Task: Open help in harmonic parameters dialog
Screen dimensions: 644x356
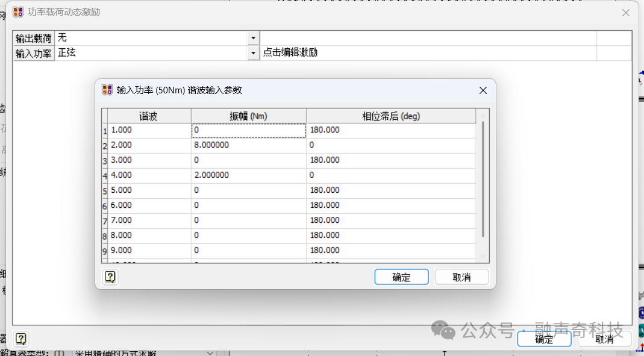Action: click(110, 276)
